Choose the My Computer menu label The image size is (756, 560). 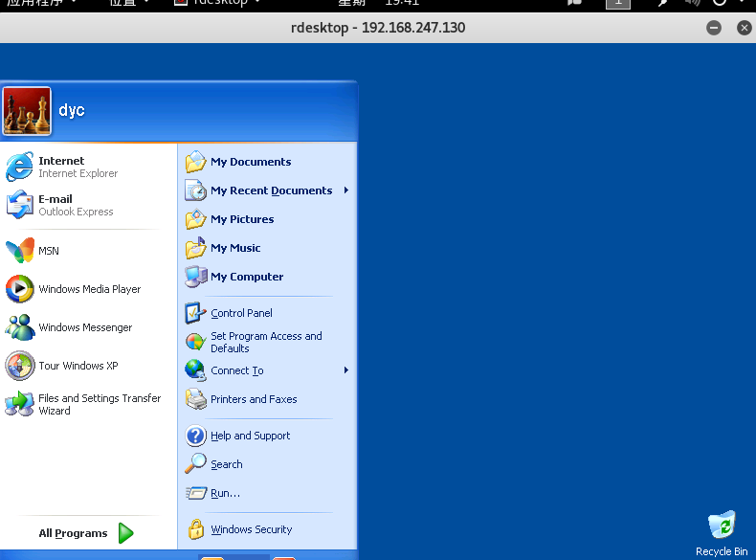click(247, 277)
